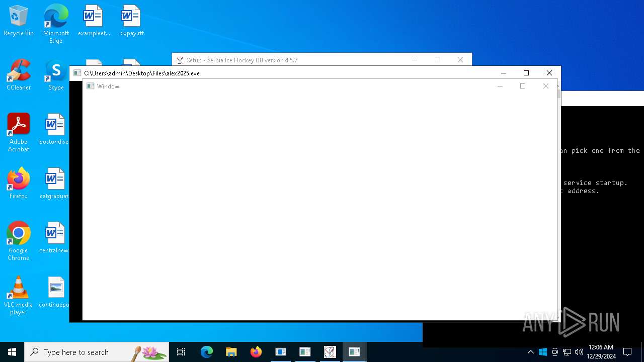Screen dimensions: 644x362
Task: Open the volume control in tray
Action: coord(579,352)
